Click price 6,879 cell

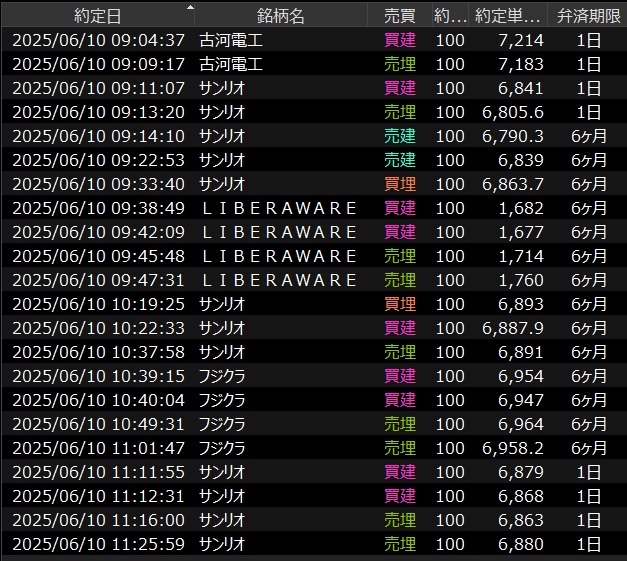tap(521, 472)
